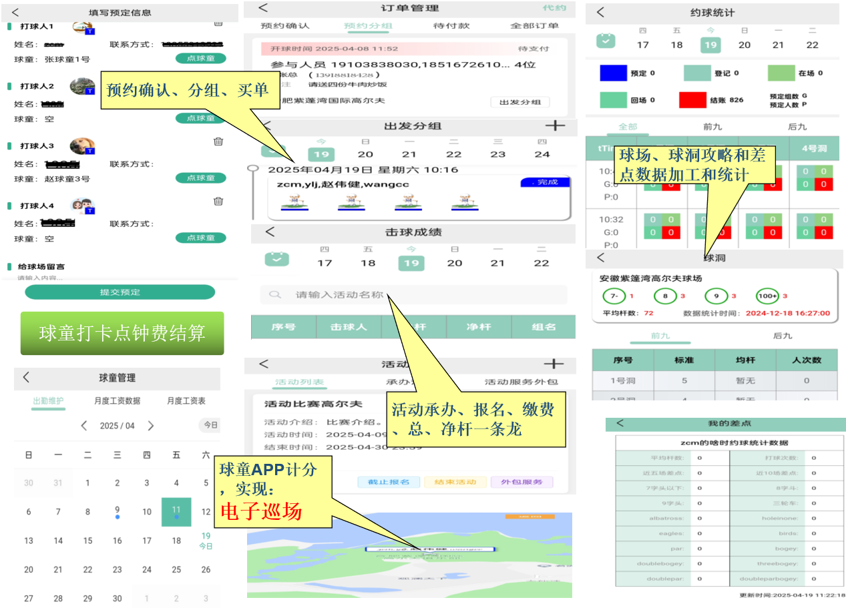
Task: Open the 待付款 tab
Action: [451, 25]
